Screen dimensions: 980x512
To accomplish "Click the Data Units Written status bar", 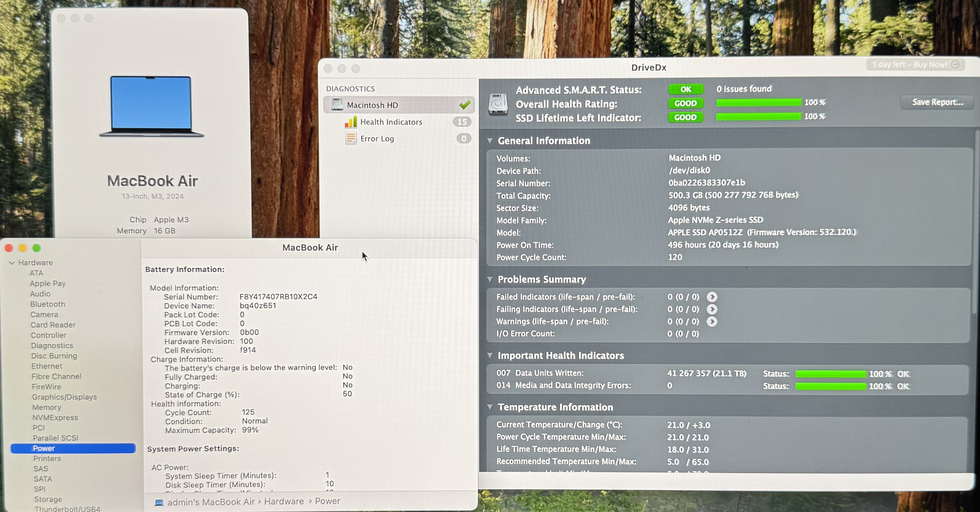I will click(x=831, y=374).
